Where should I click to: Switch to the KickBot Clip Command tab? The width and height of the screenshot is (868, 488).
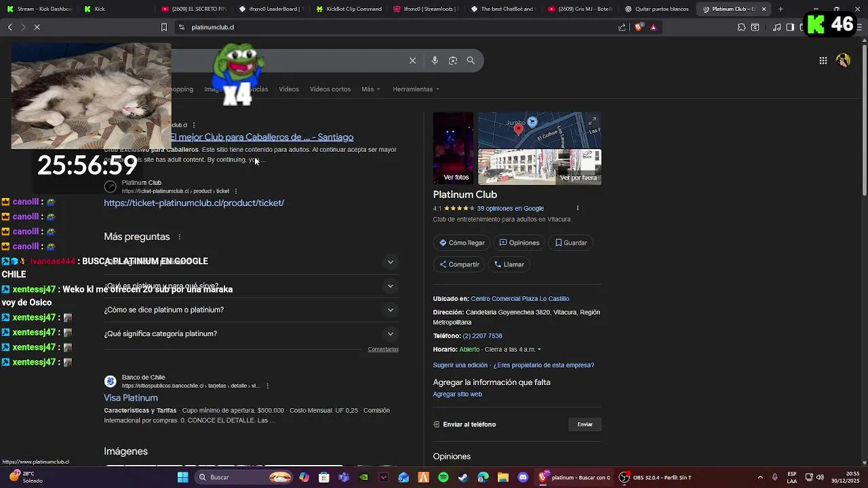350,9
